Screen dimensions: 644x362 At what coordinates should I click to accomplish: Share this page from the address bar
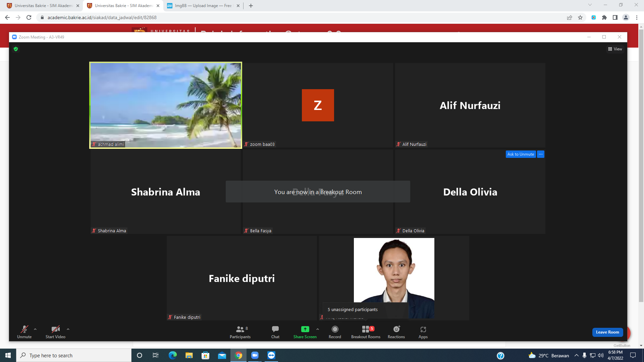pyautogui.click(x=570, y=17)
